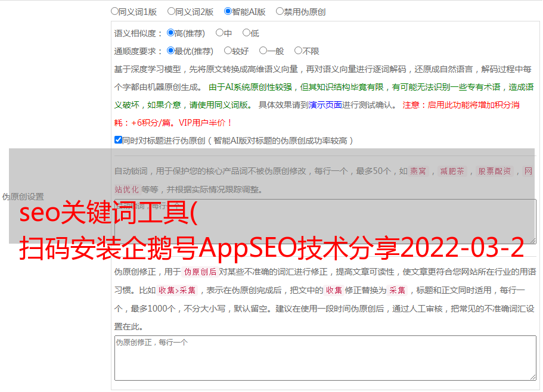Set 通顺度要求 to 较好
Viewport: 543px width, 392px height.
click(228, 51)
